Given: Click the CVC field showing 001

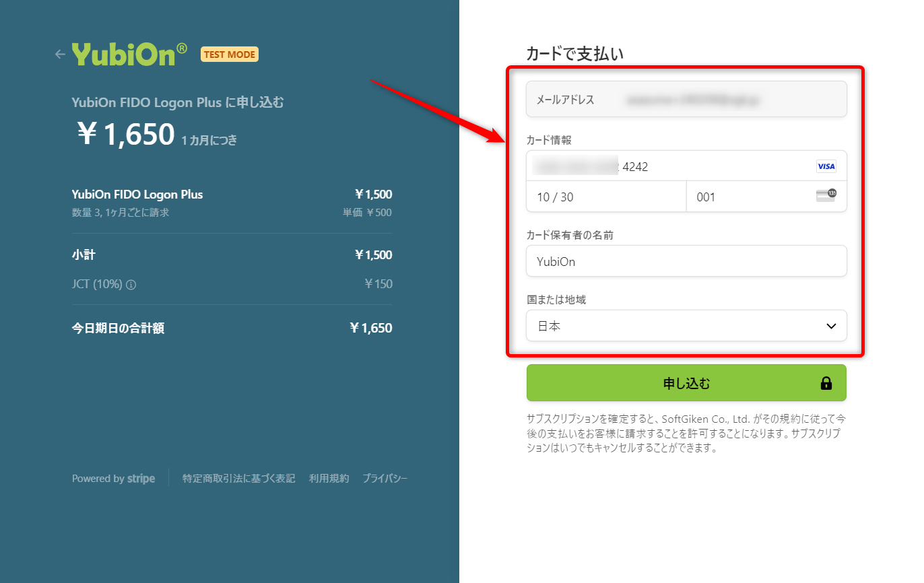Looking at the screenshot, I should [x=766, y=197].
